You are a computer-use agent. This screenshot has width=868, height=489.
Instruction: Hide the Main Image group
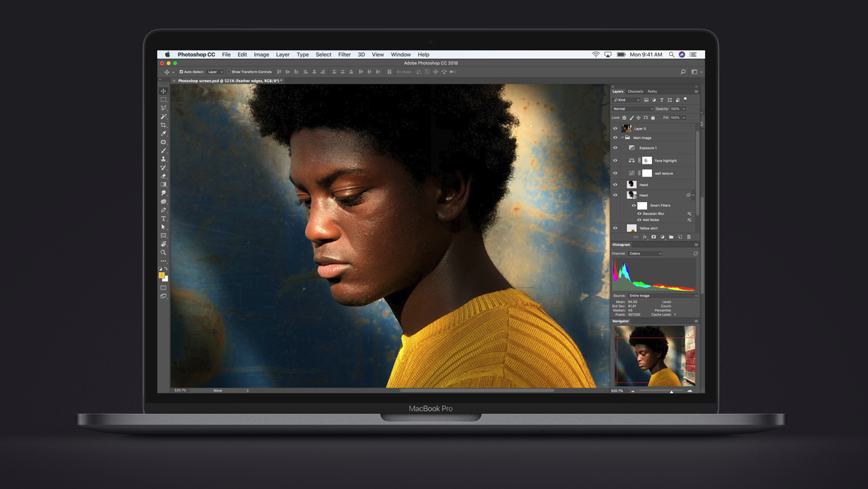tap(615, 138)
